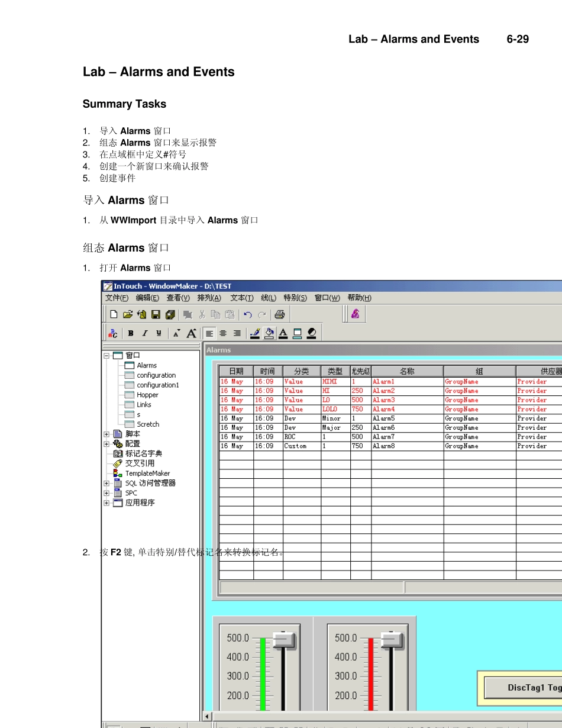Click the Save Window floppy icon
Image resolution: width=562 pixels, height=728 pixels.
[156, 314]
